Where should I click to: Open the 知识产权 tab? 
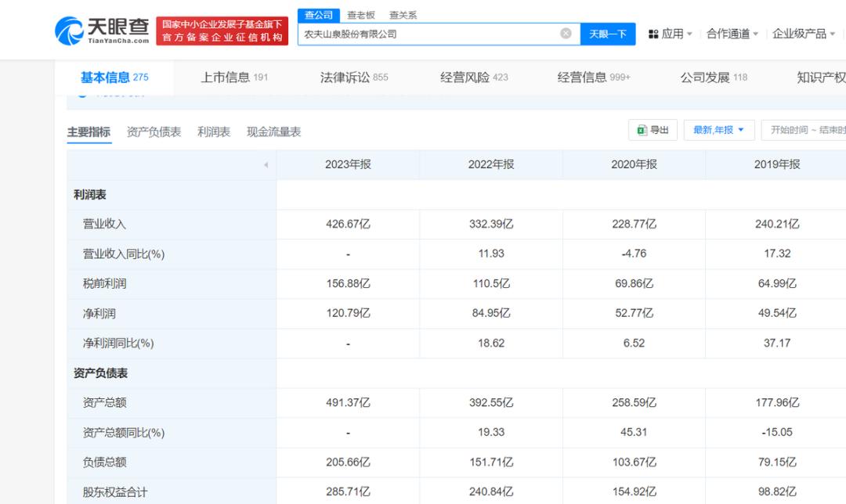point(821,77)
